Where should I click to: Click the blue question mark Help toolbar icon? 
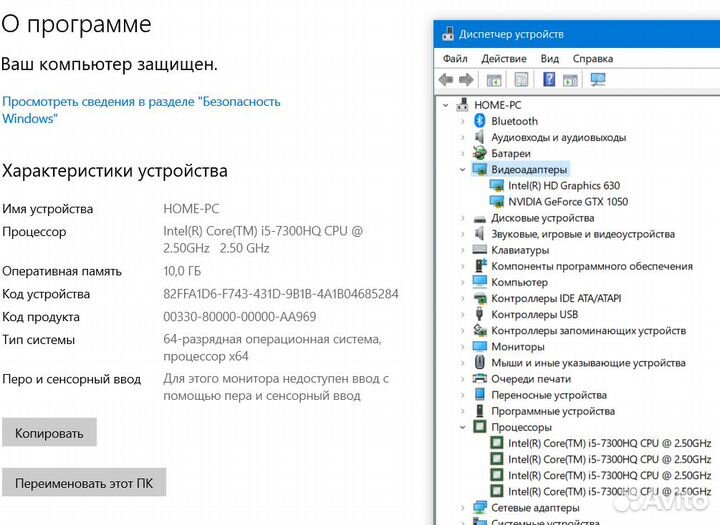[x=549, y=79]
